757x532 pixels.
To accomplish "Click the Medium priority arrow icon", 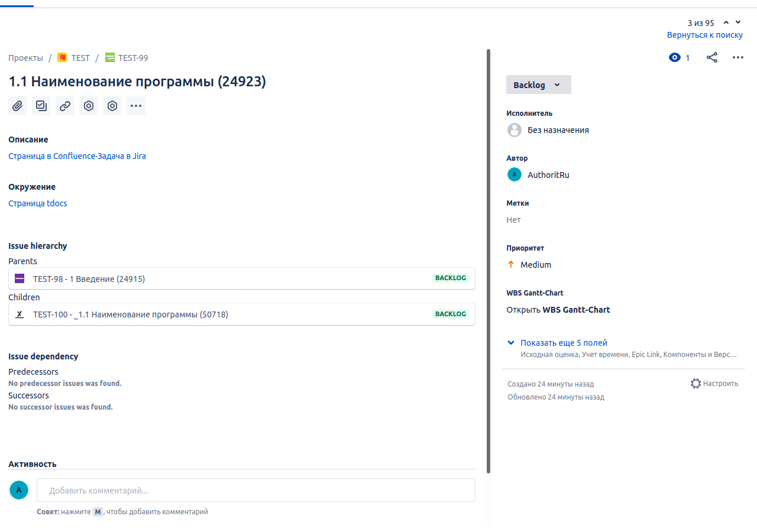I will [512, 264].
